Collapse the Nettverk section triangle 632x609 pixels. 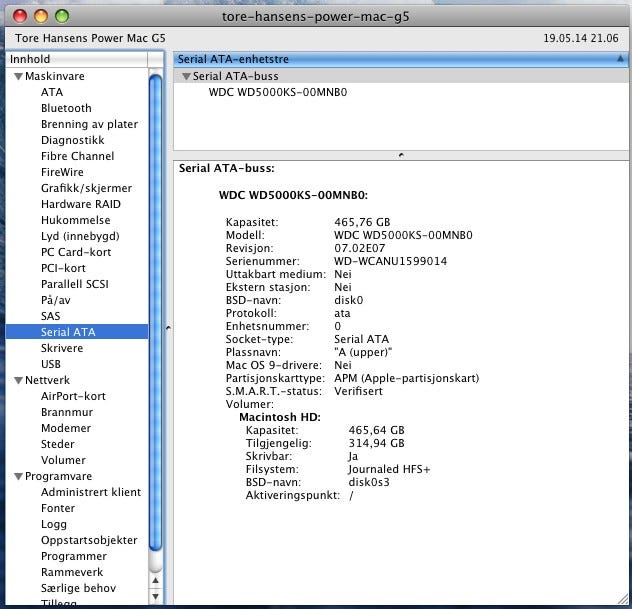click(x=19, y=380)
